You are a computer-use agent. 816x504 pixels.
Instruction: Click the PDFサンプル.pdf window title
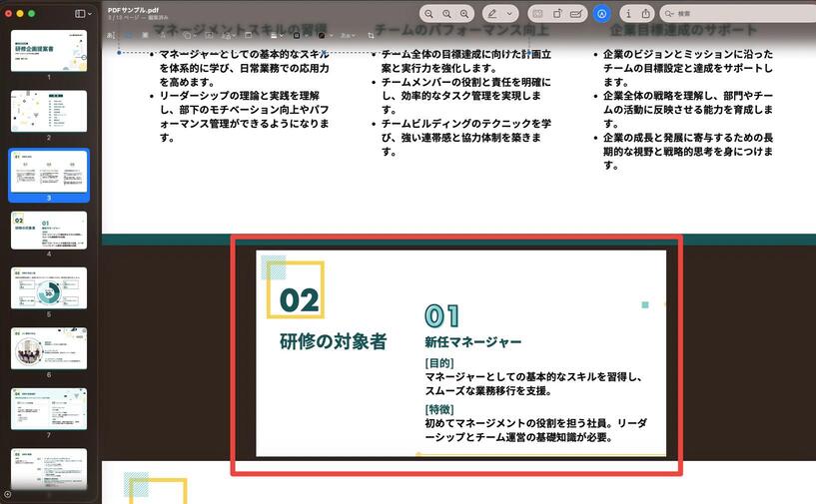coord(133,10)
